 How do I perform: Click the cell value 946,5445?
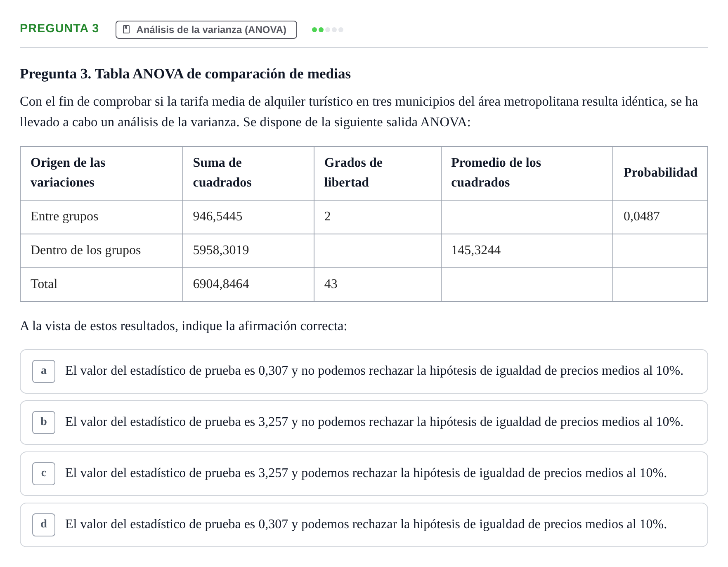[x=217, y=216]
